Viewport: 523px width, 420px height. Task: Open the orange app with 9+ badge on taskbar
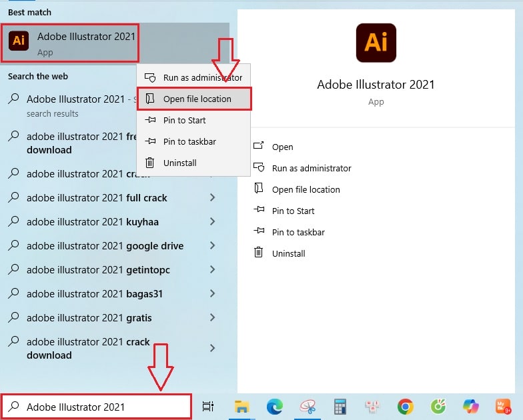[x=503, y=407]
